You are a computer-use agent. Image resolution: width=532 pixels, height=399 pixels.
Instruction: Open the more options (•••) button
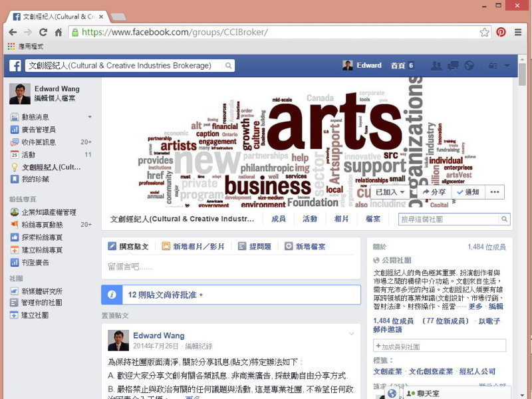(x=494, y=192)
